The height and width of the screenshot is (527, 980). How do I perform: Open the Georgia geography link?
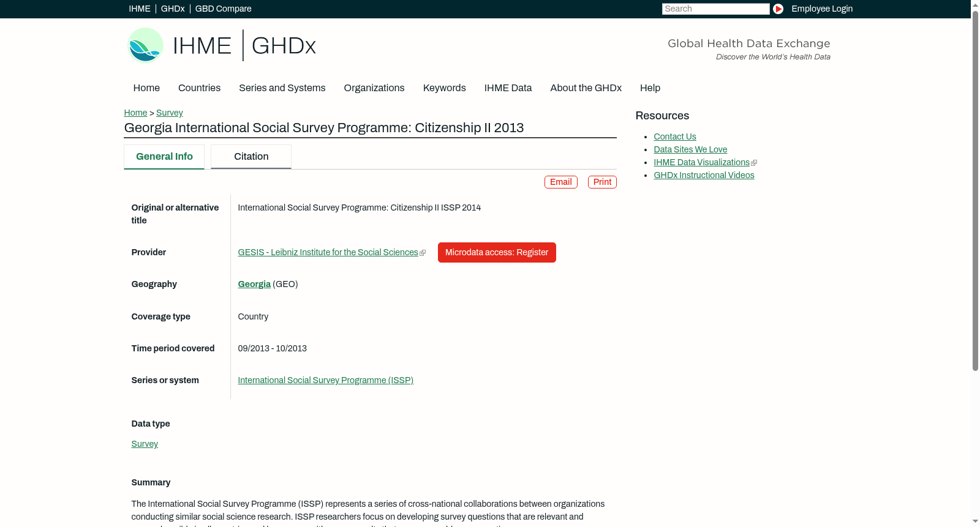(254, 284)
